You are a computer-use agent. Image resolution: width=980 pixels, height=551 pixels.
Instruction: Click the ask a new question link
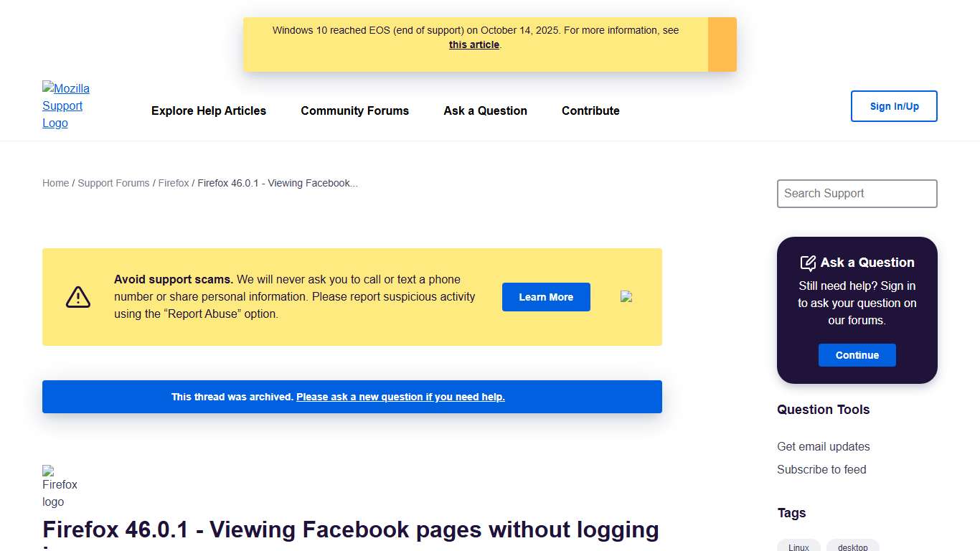click(x=400, y=397)
